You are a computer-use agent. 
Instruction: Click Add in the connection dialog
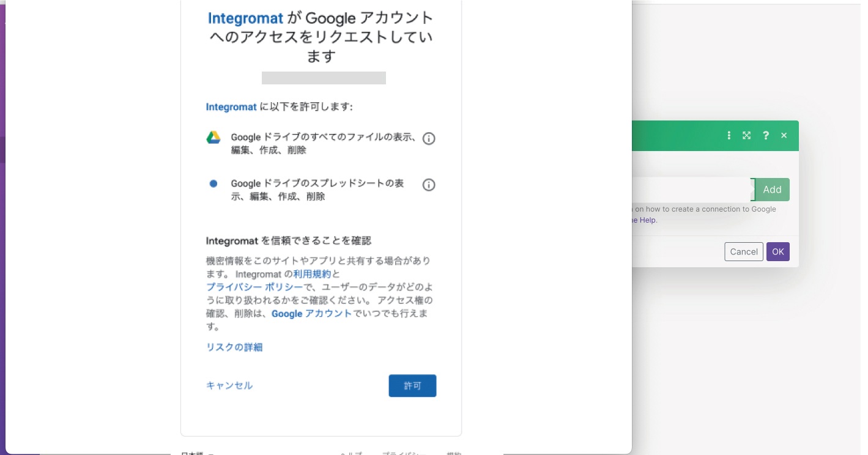(772, 190)
